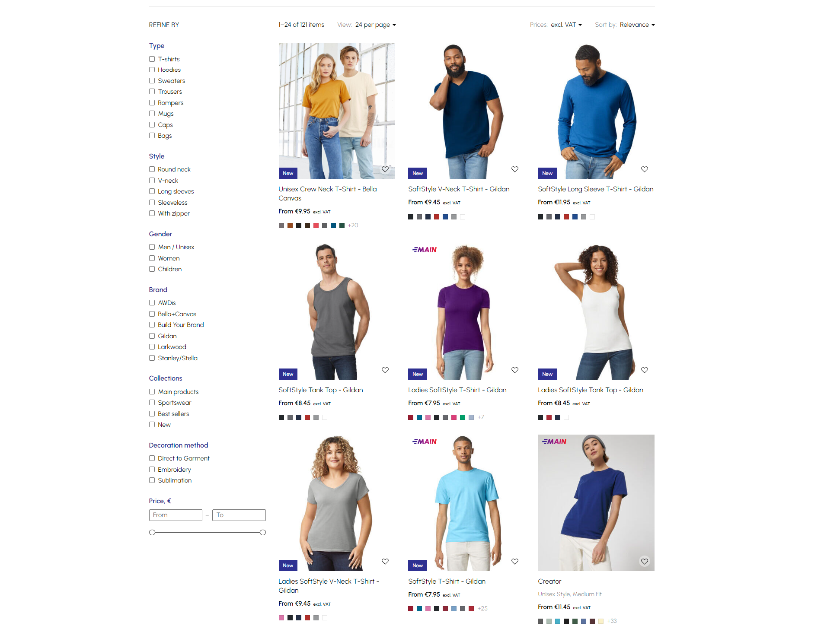Image resolution: width=840 pixels, height=629 pixels.
Task: Open the 24 per page dropdown
Action: 375,25
